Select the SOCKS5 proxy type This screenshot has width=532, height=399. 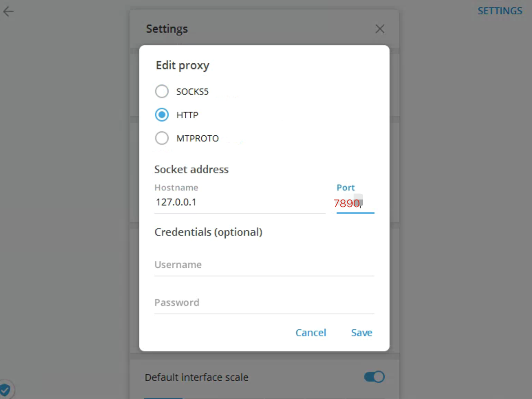click(x=162, y=91)
